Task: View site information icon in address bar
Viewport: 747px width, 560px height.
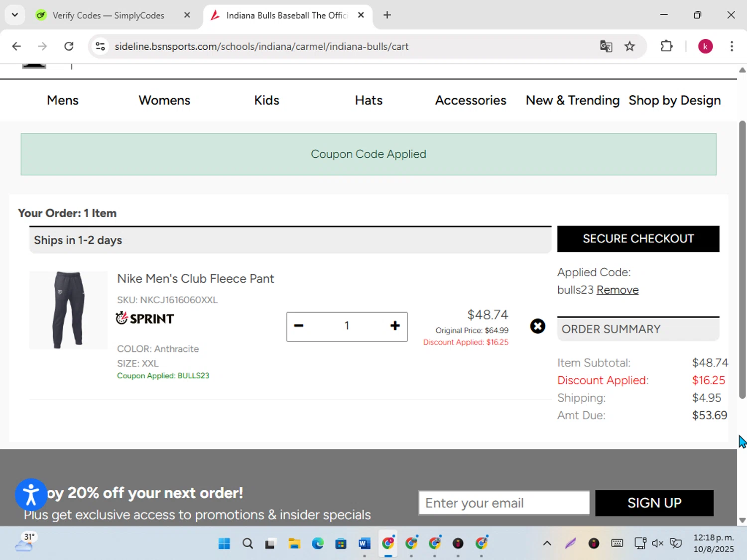Action: (100, 46)
